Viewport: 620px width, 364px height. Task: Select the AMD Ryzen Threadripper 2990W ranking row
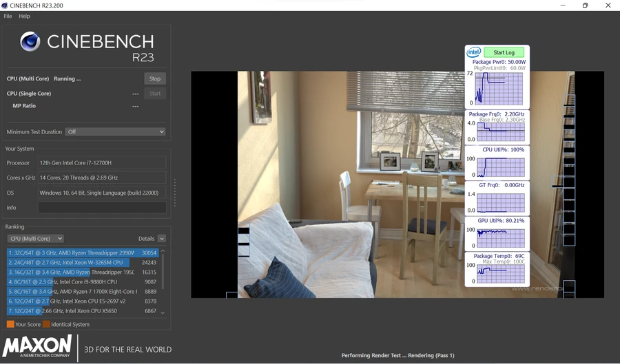tap(83, 253)
